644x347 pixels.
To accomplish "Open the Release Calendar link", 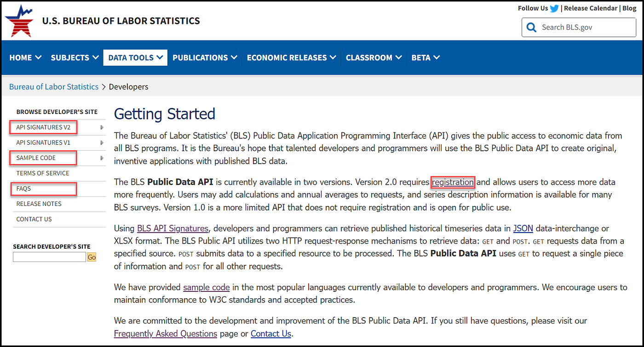I will [591, 8].
